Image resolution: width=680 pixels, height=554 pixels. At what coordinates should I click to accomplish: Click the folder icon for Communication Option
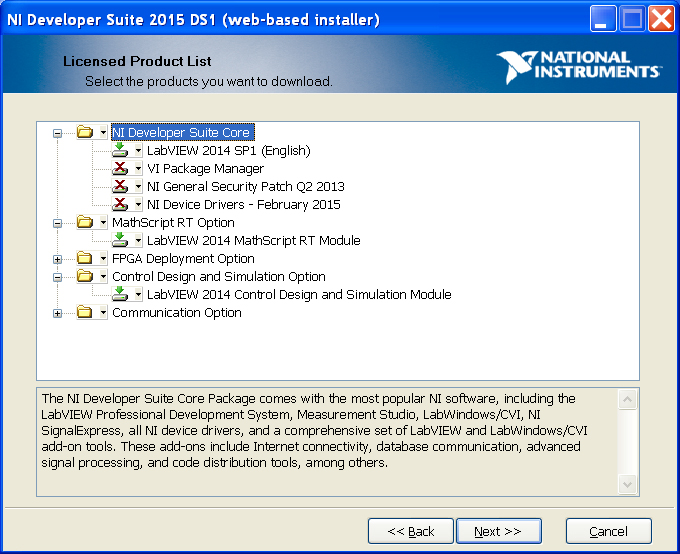(x=85, y=313)
